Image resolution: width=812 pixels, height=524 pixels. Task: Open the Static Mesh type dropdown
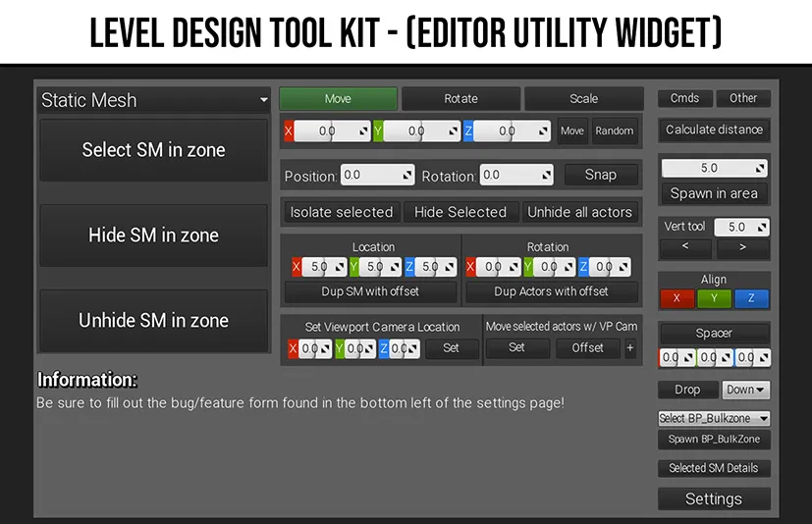154,100
